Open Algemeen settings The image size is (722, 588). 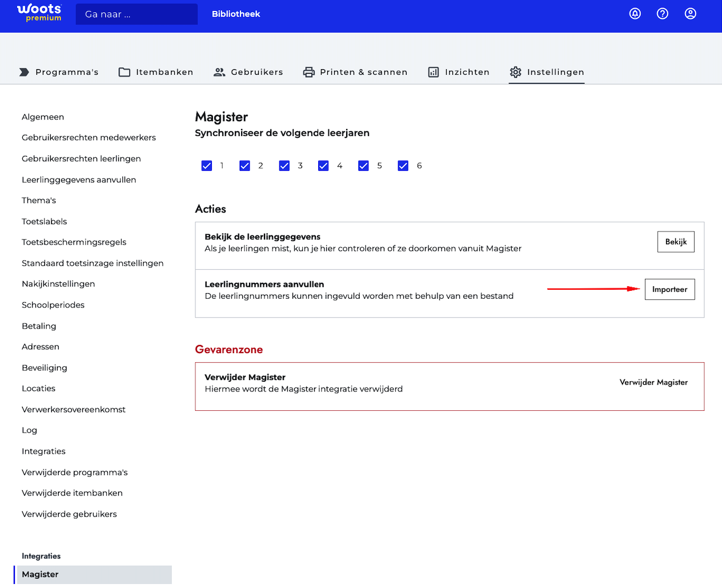pyautogui.click(x=43, y=117)
